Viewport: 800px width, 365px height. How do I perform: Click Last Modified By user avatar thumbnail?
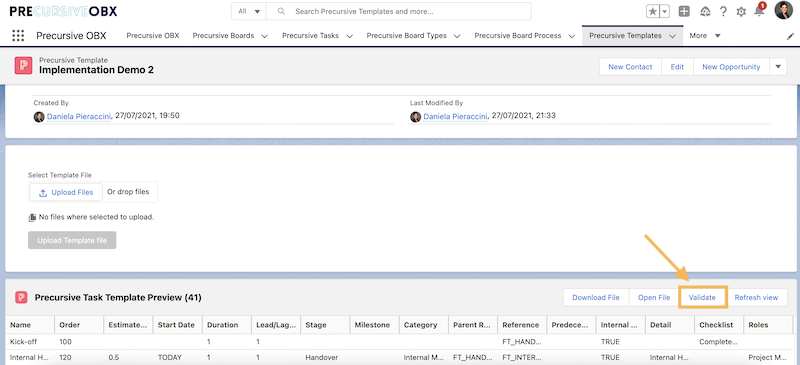pyautogui.click(x=415, y=117)
